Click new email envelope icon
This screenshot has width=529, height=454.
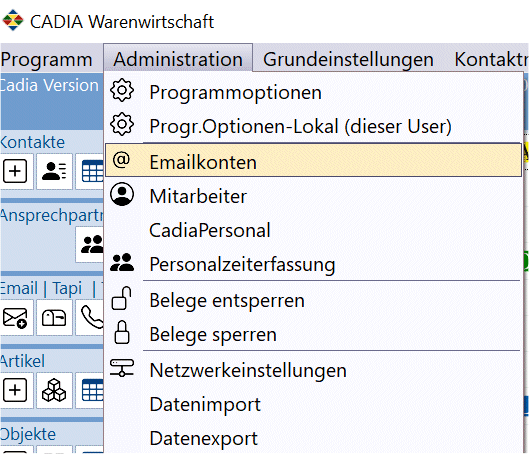coord(15,318)
